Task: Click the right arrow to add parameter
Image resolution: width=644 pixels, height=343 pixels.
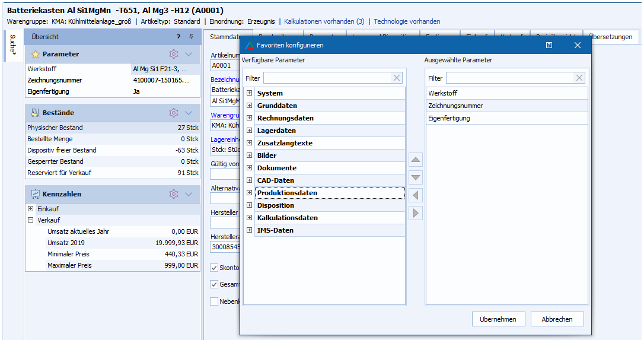Action: [x=416, y=213]
